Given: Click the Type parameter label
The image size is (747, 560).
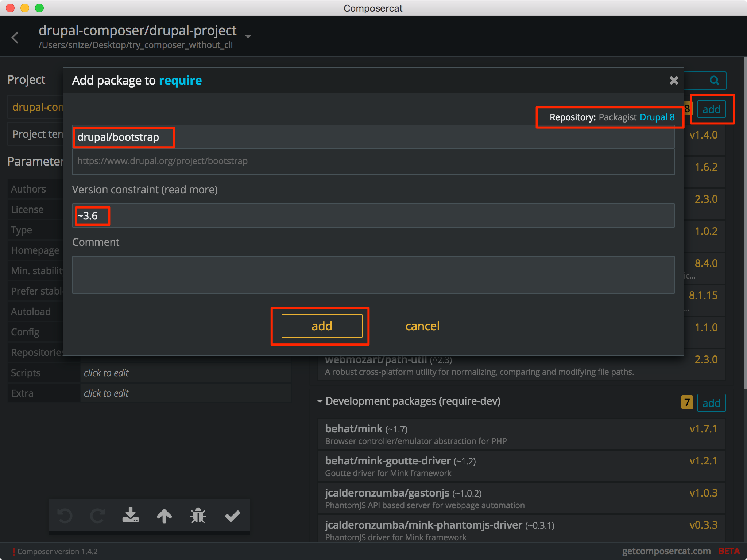Looking at the screenshot, I should tap(22, 230).
